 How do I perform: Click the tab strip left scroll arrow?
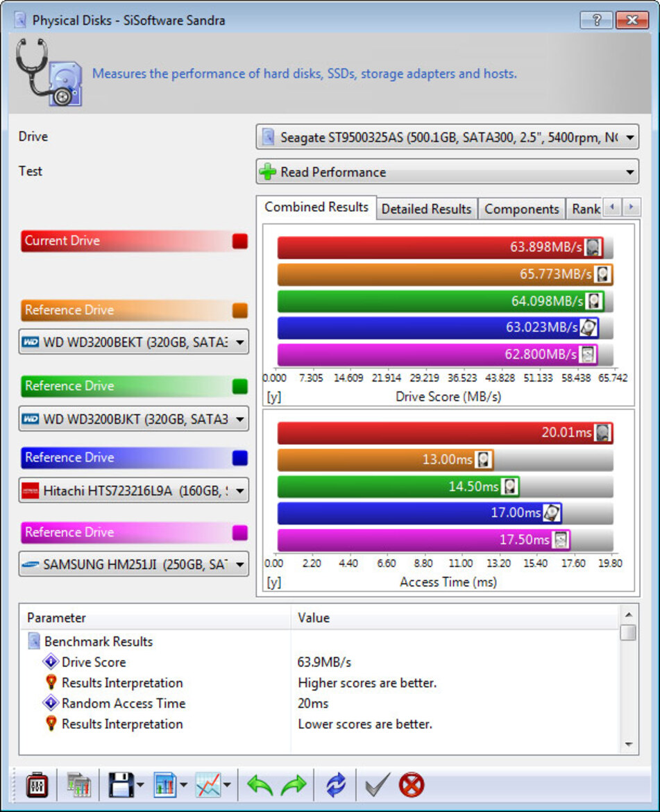click(x=613, y=207)
